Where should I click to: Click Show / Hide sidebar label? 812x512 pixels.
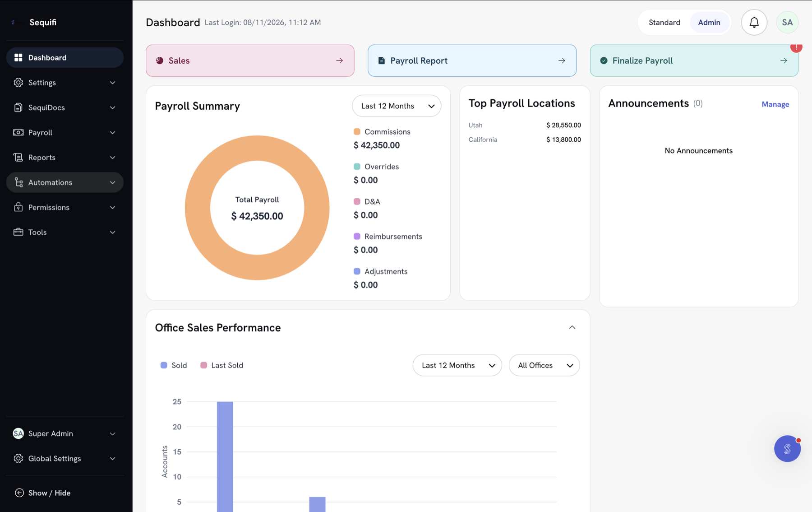49,493
